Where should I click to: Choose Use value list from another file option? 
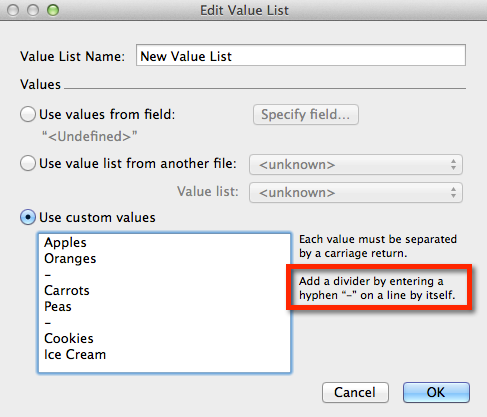(x=28, y=163)
